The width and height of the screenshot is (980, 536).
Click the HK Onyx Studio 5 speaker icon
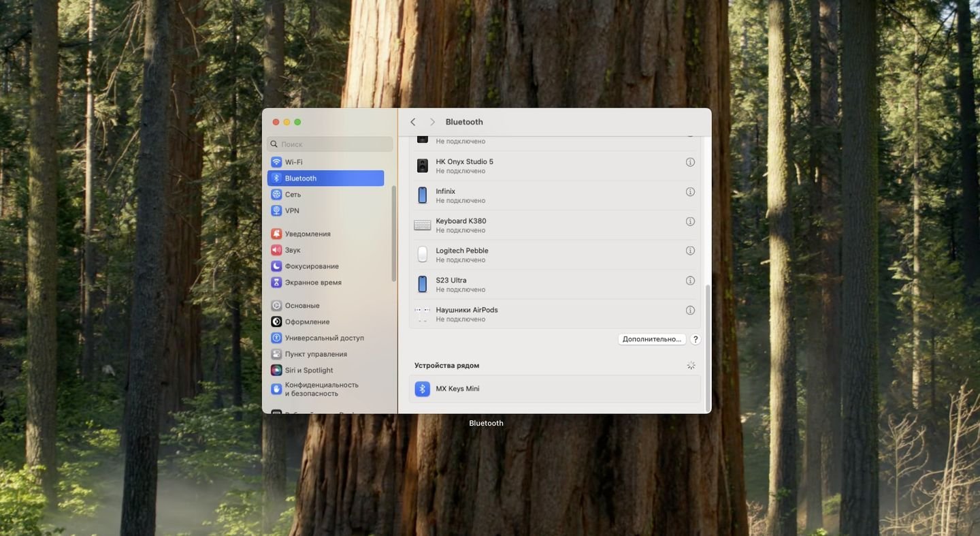[x=423, y=165]
